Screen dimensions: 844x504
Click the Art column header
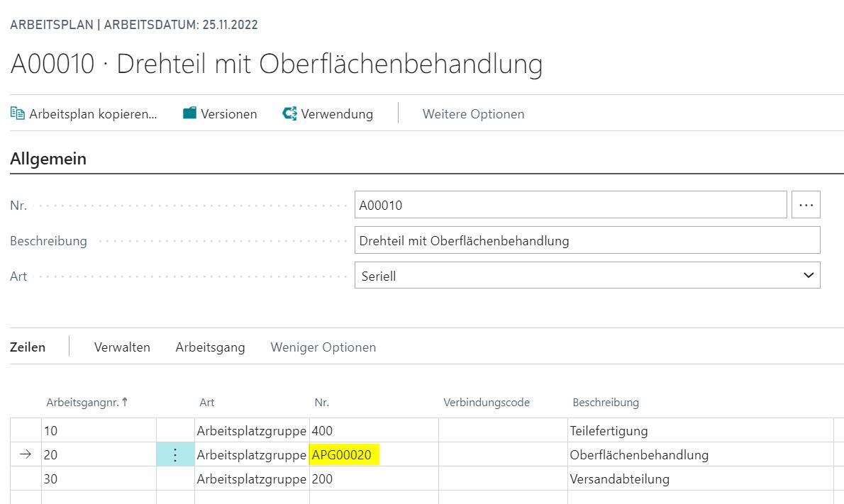click(x=206, y=403)
